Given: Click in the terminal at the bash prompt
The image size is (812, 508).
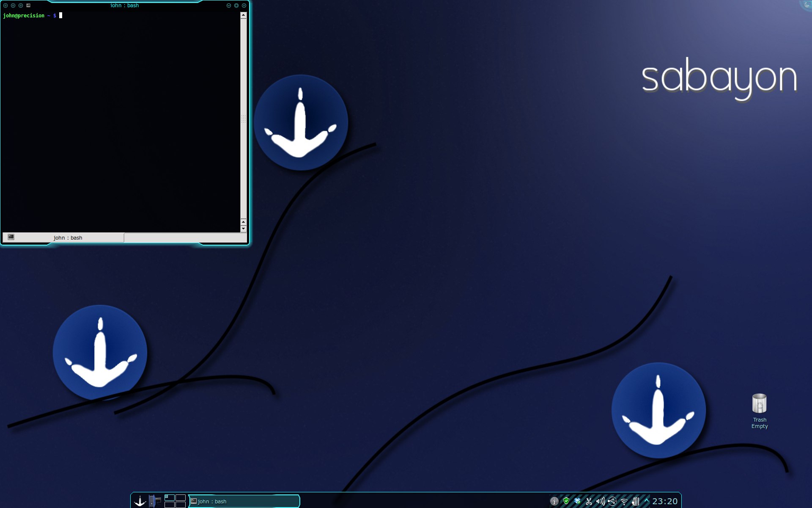Looking at the screenshot, I should click(x=60, y=16).
